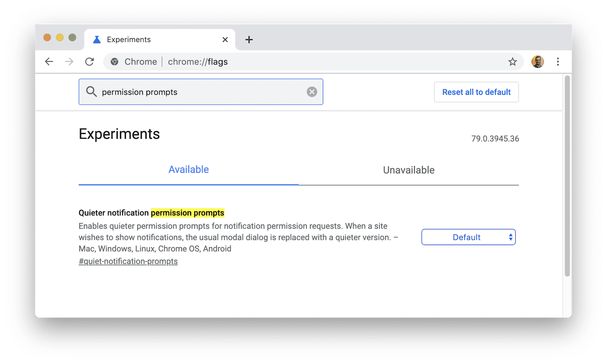607x364 pixels.
Task: Close the Experiments tab
Action: click(x=225, y=39)
